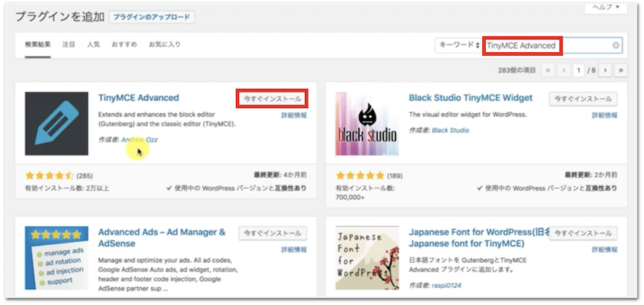
Task: Open 詳細情報 link for Black Studio TinyMCE Widget
Action: (x=605, y=115)
